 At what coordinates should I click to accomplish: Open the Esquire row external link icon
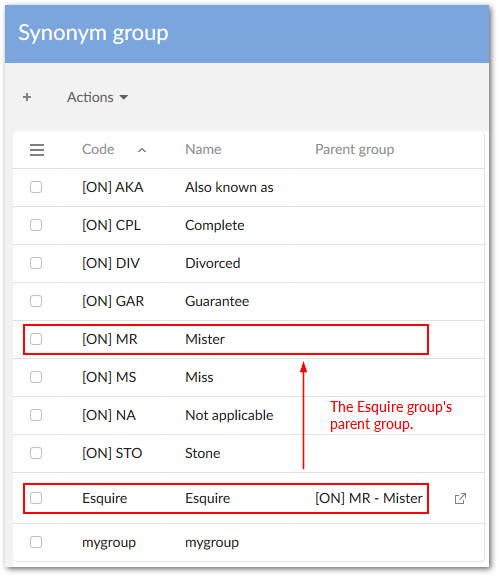[460, 498]
